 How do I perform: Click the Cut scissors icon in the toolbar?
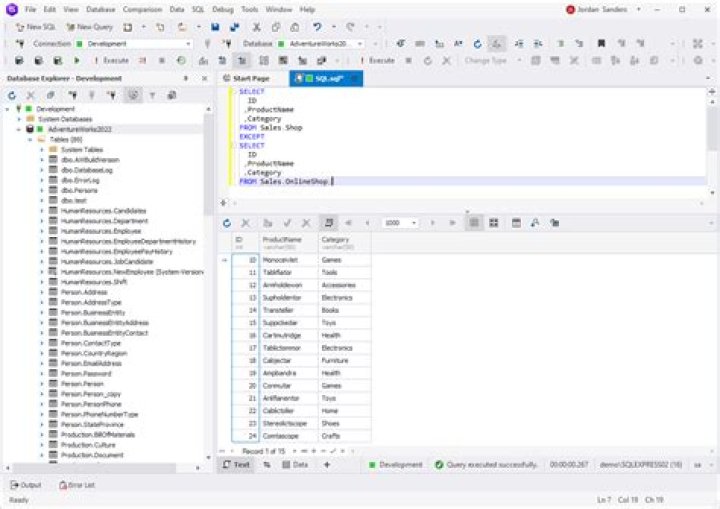point(257,27)
